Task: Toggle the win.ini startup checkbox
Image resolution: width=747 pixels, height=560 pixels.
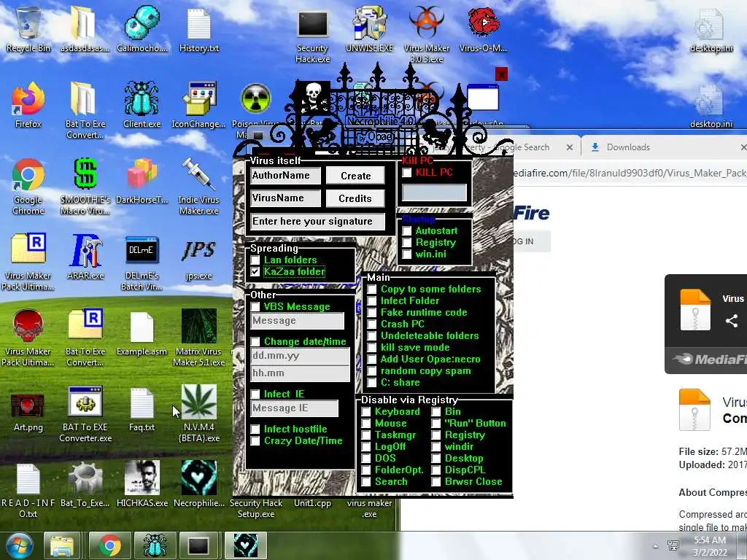Action: coord(407,254)
